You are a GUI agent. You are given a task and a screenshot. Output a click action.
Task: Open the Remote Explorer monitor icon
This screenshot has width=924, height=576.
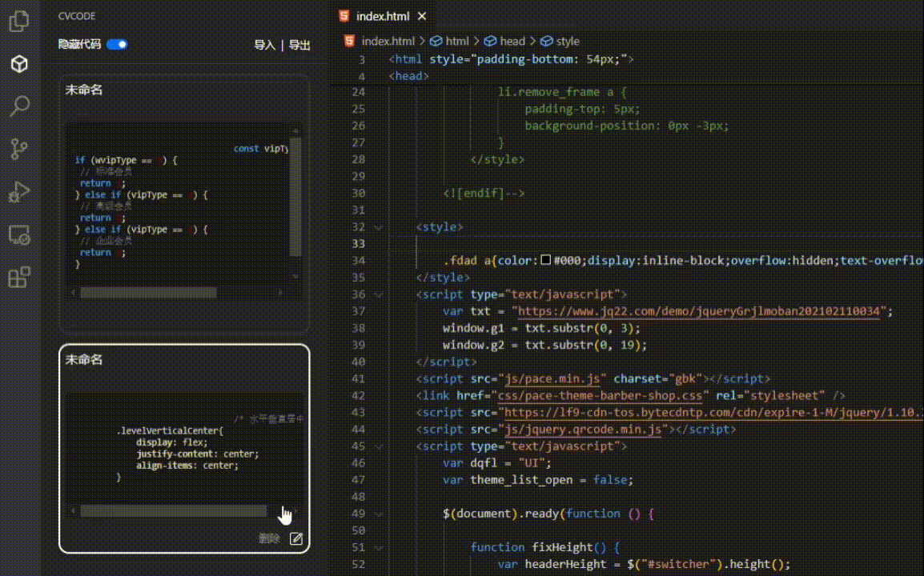[x=19, y=234]
